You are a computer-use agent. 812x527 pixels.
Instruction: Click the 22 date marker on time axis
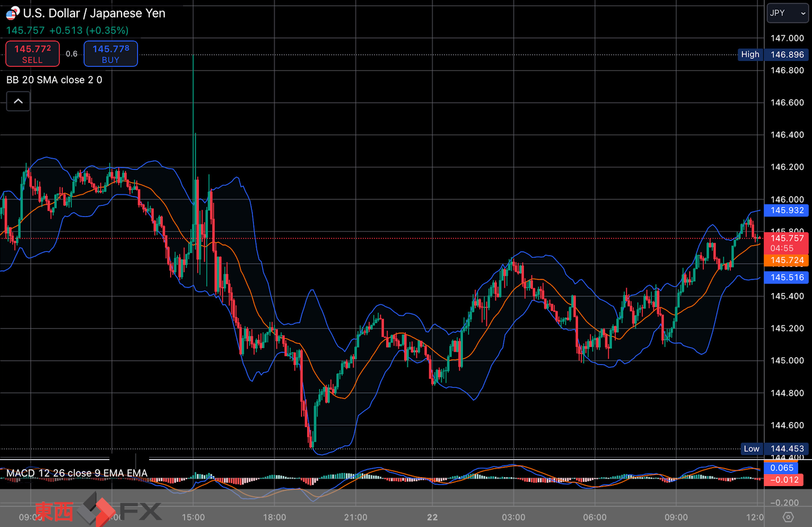432,517
